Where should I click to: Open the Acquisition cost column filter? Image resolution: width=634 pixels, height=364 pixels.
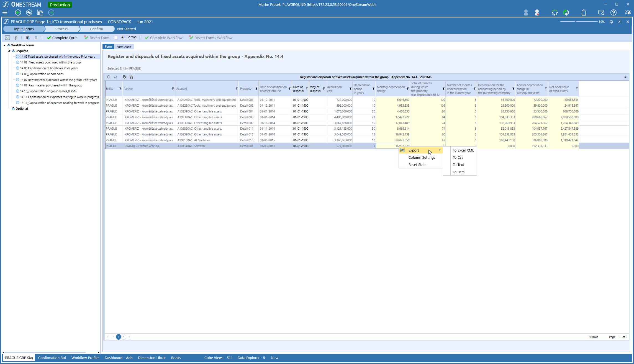pos(350,89)
